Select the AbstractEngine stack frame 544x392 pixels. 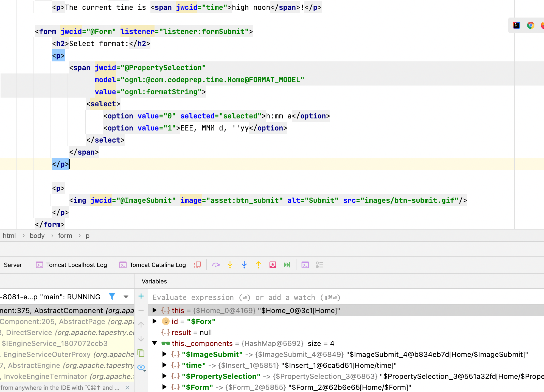[x=67, y=365]
